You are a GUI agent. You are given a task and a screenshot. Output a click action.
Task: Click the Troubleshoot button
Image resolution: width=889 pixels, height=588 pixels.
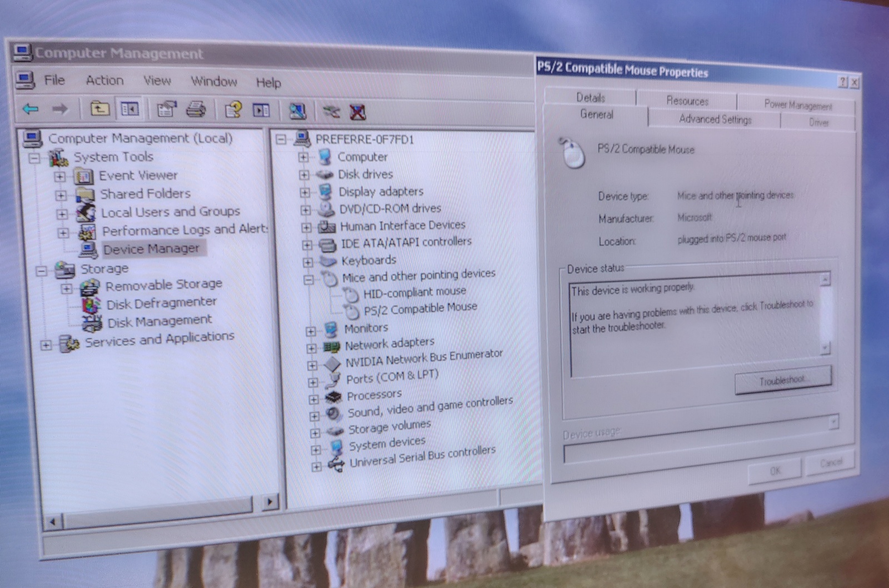click(x=783, y=380)
